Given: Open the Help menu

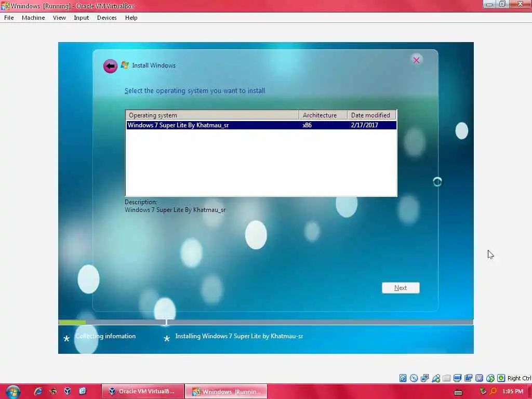Looking at the screenshot, I should (x=131, y=18).
